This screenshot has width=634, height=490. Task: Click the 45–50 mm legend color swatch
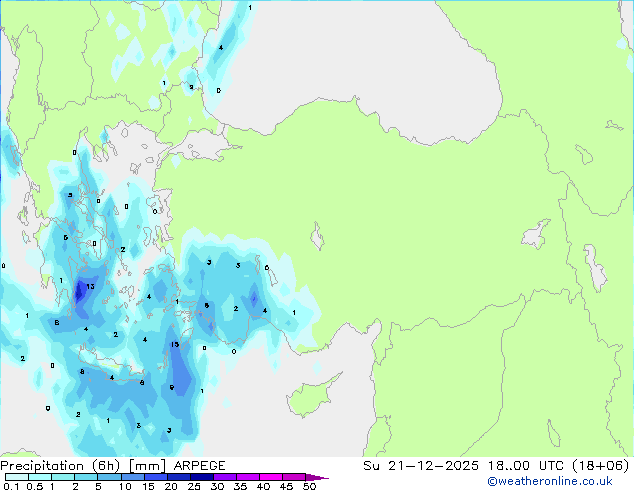pyautogui.click(x=294, y=477)
